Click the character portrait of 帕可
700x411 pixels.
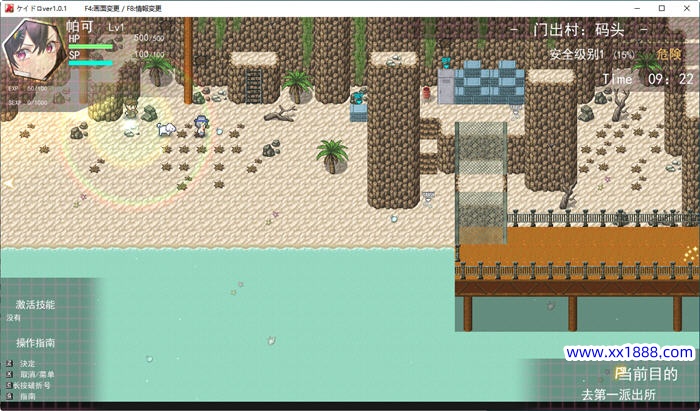click(32, 49)
